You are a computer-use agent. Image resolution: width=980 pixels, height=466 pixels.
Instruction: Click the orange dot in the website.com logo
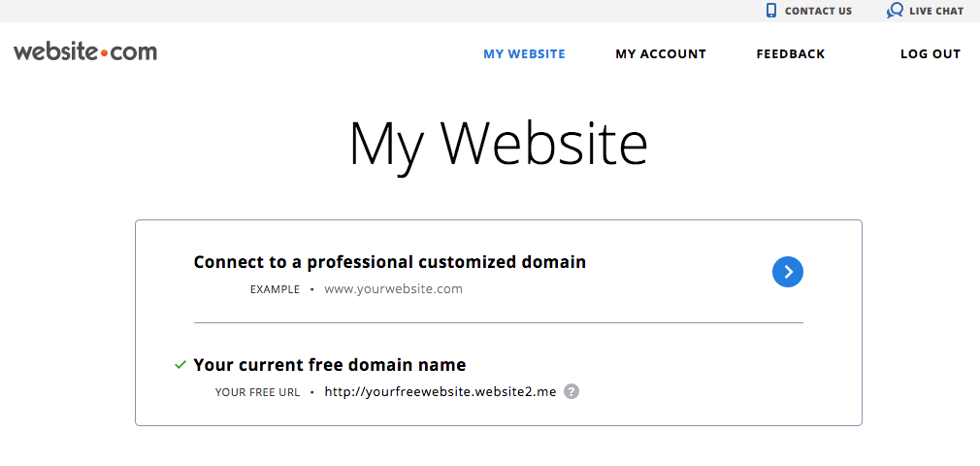[x=104, y=53]
